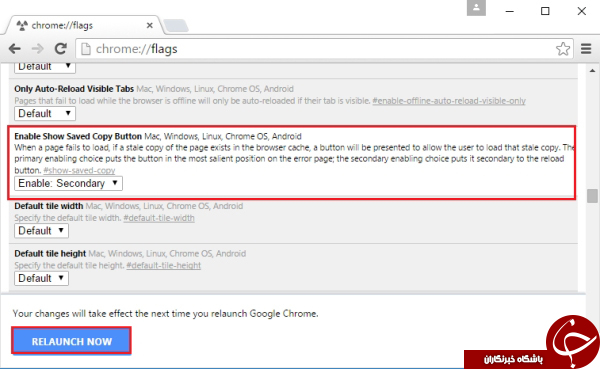Click the #show-saved-copy link
600x369 pixels.
[x=79, y=170]
